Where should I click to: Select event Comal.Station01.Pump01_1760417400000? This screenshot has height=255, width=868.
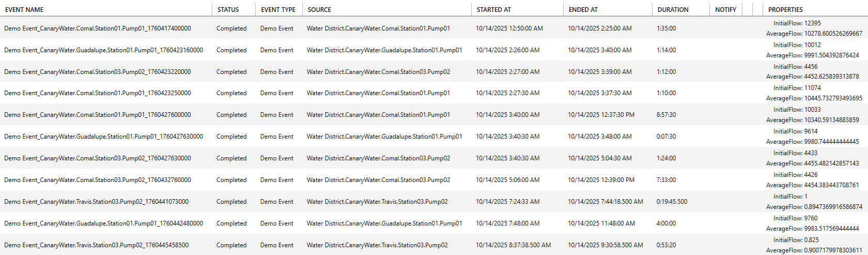(98, 28)
